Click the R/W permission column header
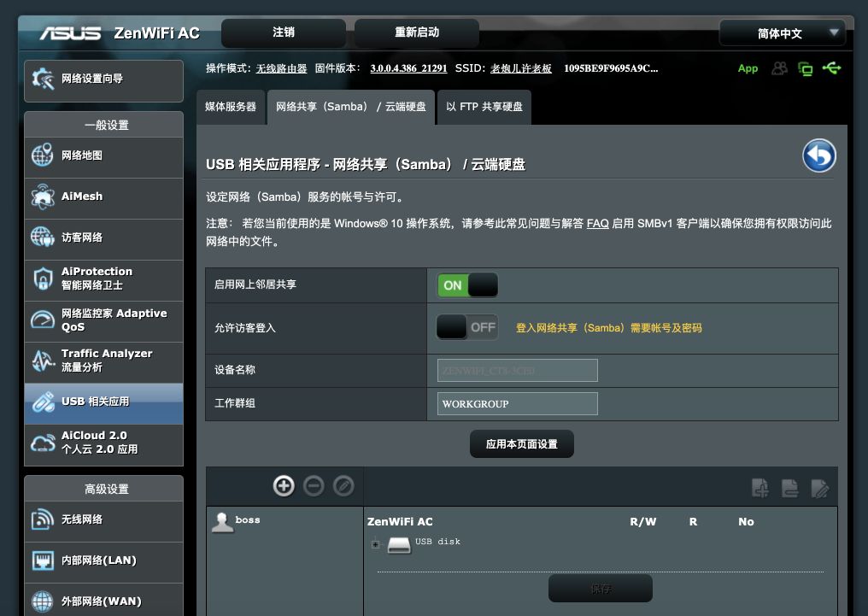Screen dimensions: 868x616 click(x=642, y=522)
